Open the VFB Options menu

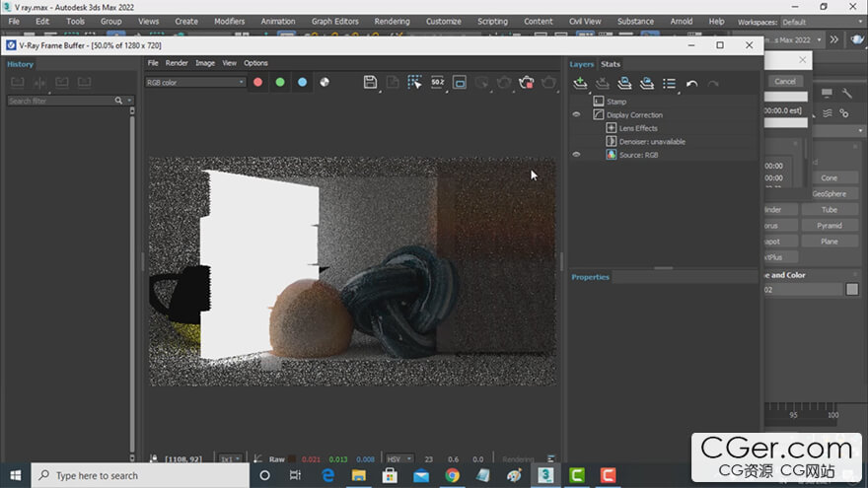coord(255,63)
